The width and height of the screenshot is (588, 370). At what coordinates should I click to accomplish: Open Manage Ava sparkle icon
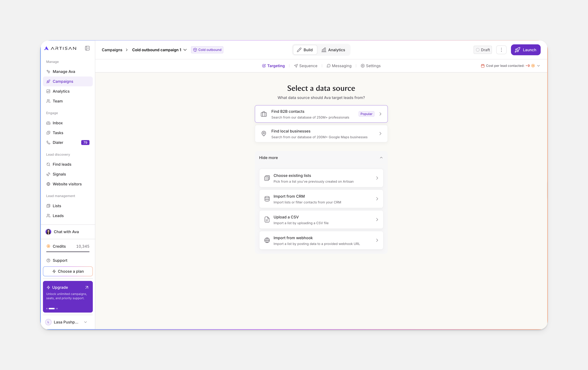click(48, 72)
